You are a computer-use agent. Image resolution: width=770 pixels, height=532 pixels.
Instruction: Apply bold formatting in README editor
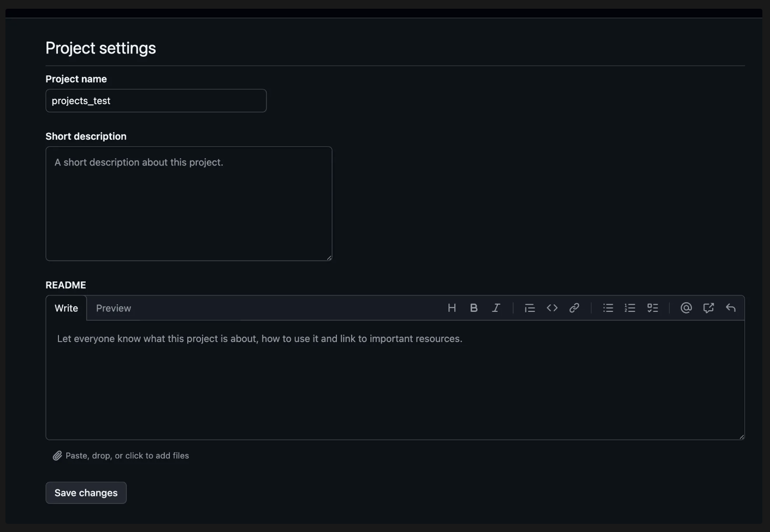point(473,308)
